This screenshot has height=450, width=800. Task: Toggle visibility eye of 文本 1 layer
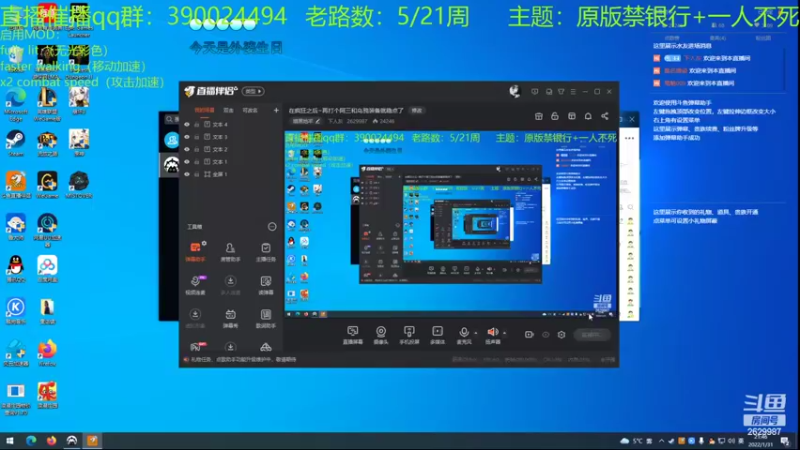187,162
